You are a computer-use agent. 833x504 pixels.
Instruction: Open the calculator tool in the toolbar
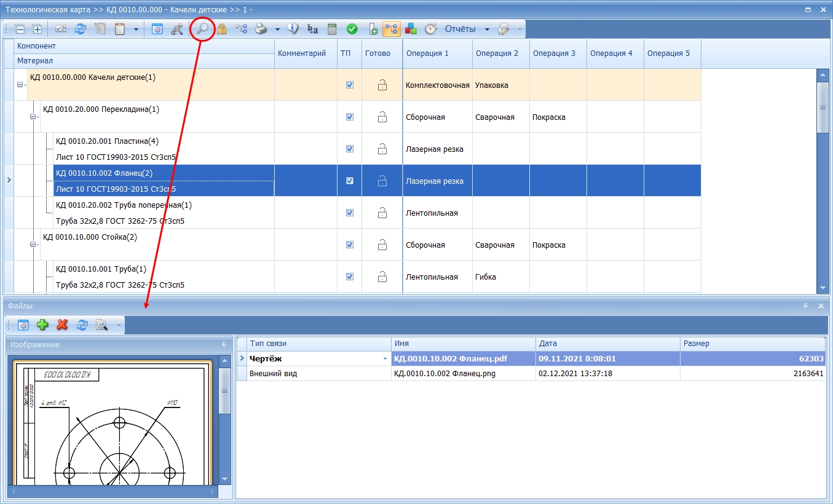(x=332, y=29)
